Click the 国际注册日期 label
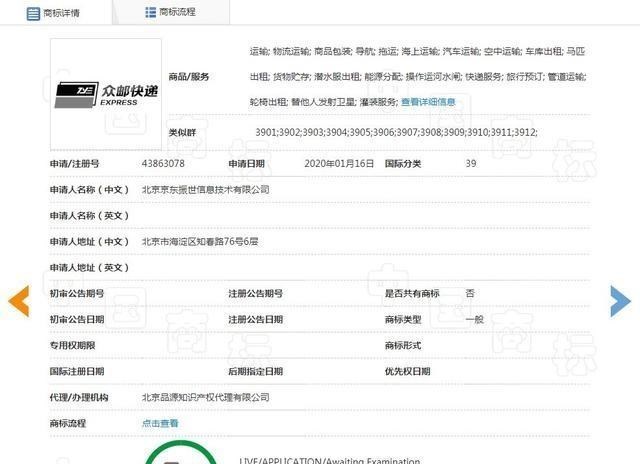The width and height of the screenshot is (640, 464). click(x=77, y=371)
